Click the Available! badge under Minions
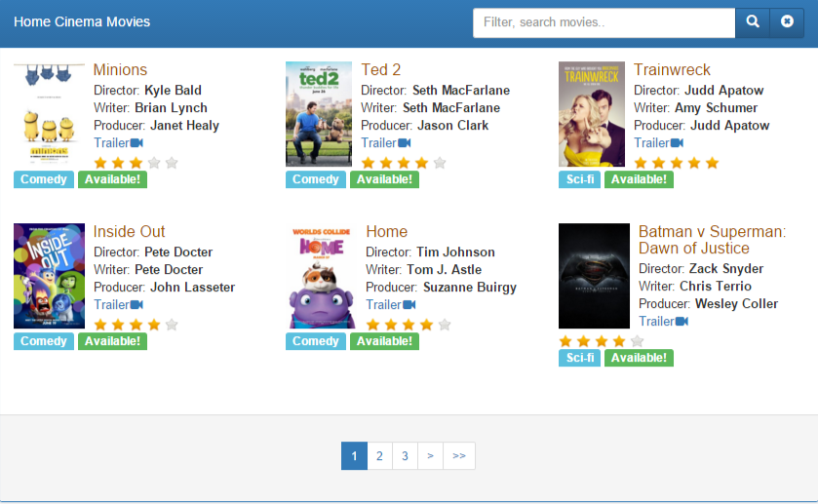The image size is (818, 504). (x=113, y=179)
